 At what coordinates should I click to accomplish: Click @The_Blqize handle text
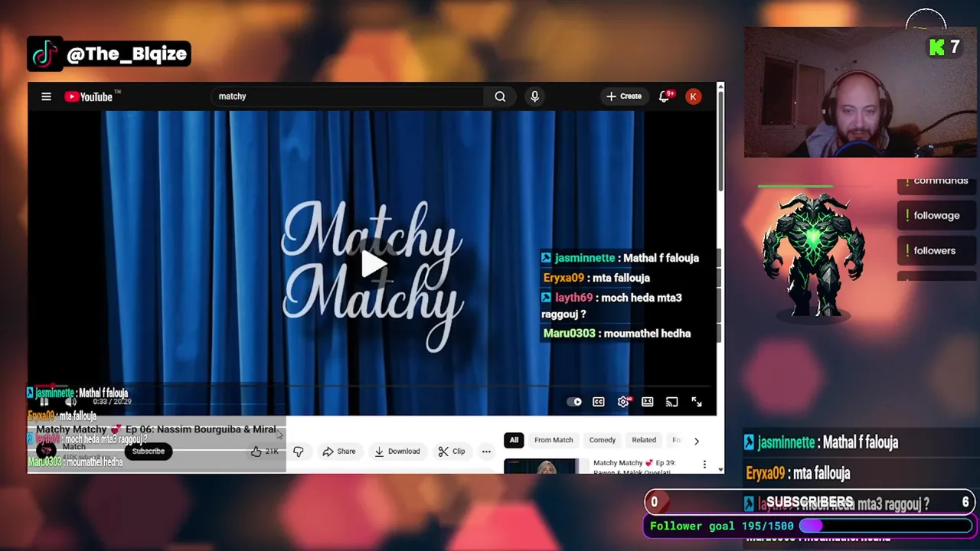click(x=126, y=54)
